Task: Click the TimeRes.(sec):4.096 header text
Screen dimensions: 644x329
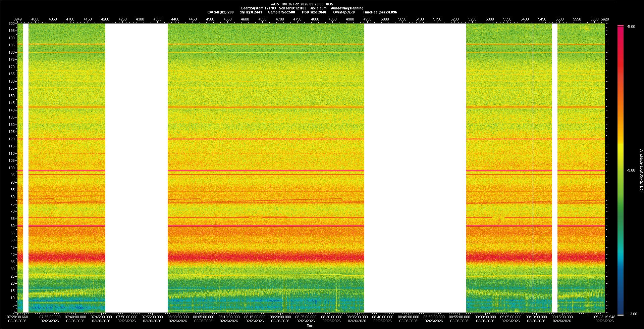Action: (380, 12)
